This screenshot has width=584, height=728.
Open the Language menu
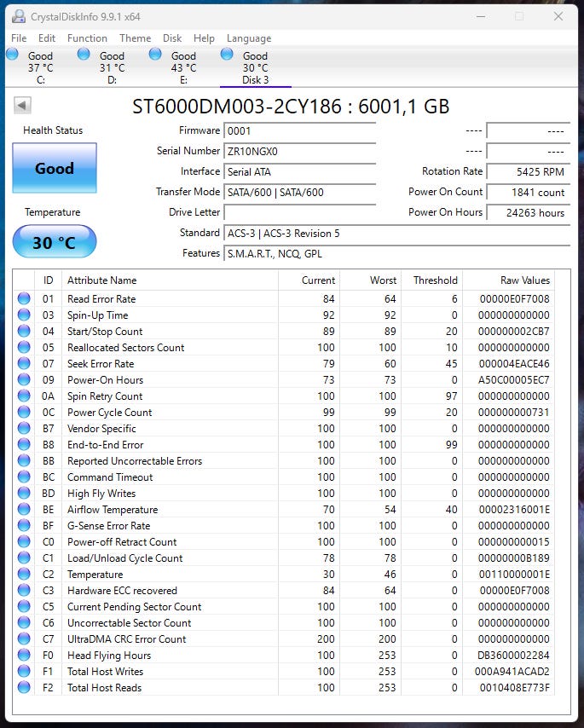tap(249, 38)
